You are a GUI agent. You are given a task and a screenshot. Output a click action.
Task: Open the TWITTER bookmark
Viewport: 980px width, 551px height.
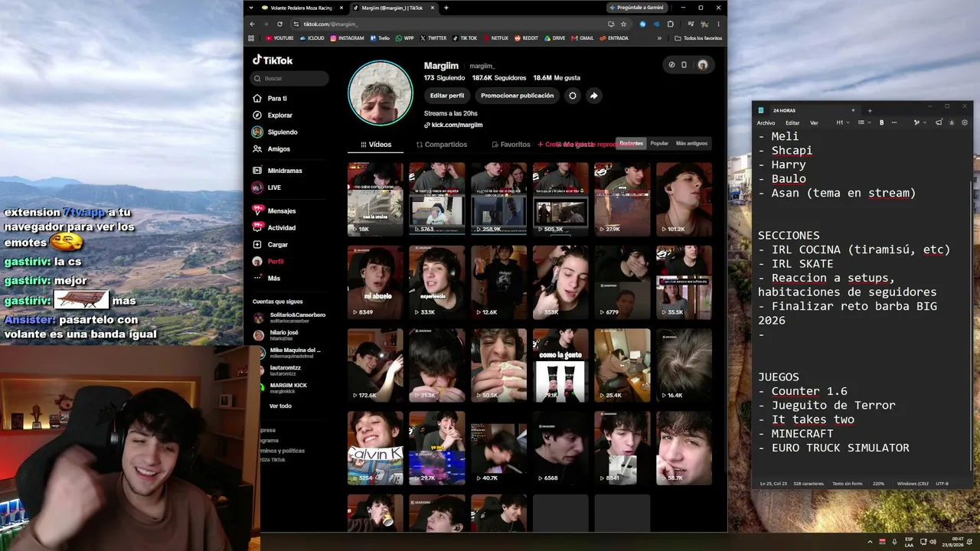[x=433, y=37]
